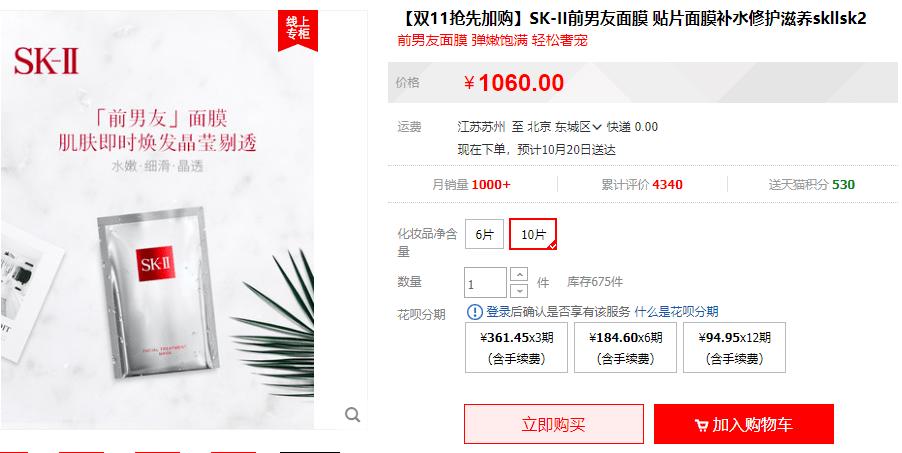Click the info icon beside 花呗分期 login notice
This screenshot has width=902, height=453.
pos(475,312)
